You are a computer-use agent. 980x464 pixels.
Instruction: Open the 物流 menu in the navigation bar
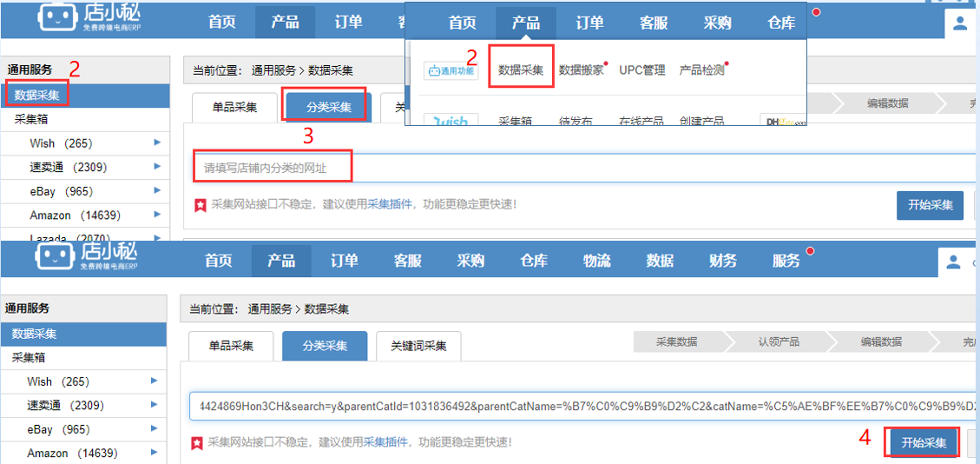[596, 261]
